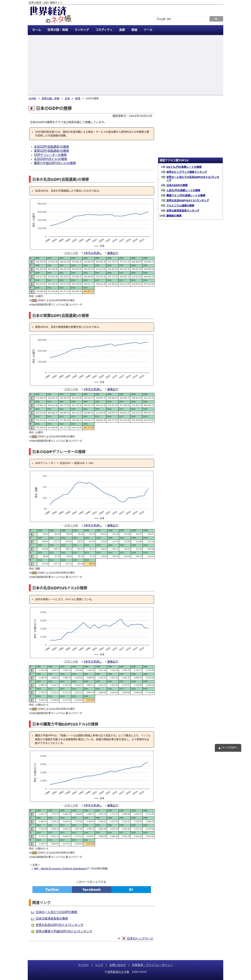Open 日本の経済成長率の推移 related link
The height and width of the screenshot is (980, 251).
point(52,918)
